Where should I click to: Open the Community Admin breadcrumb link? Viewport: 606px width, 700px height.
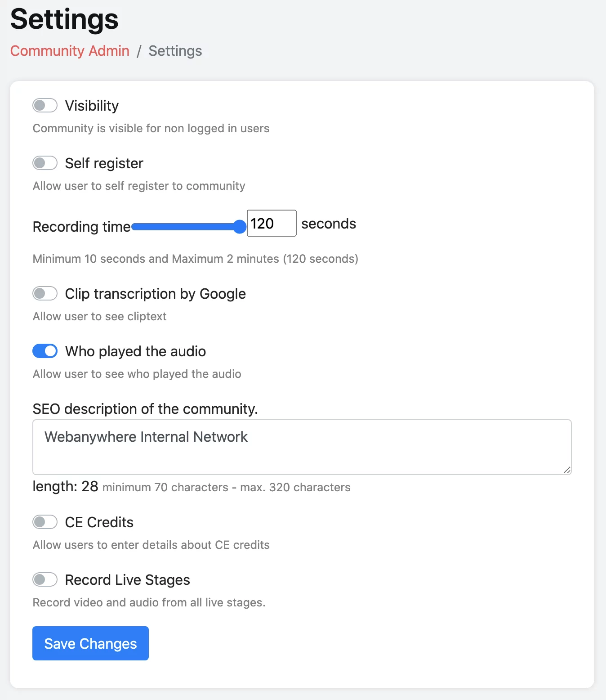coord(70,51)
